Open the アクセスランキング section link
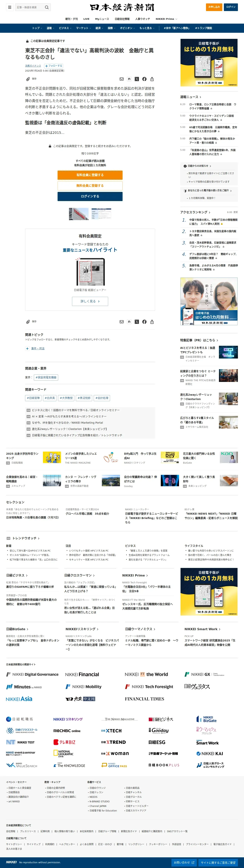Image resolution: width=244 pixels, height=868 pixels. pyautogui.click(x=195, y=212)
